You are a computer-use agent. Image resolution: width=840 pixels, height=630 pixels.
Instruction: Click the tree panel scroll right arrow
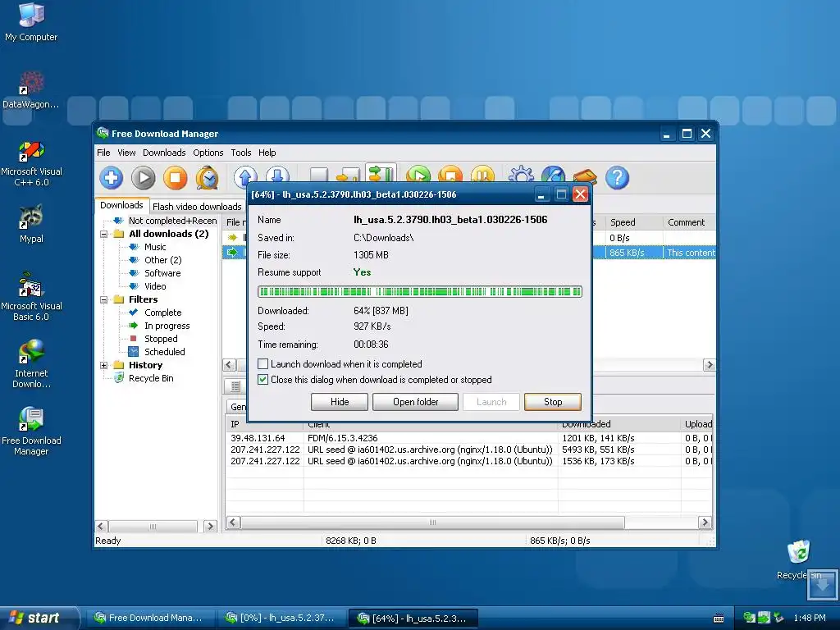click(211, 526)
